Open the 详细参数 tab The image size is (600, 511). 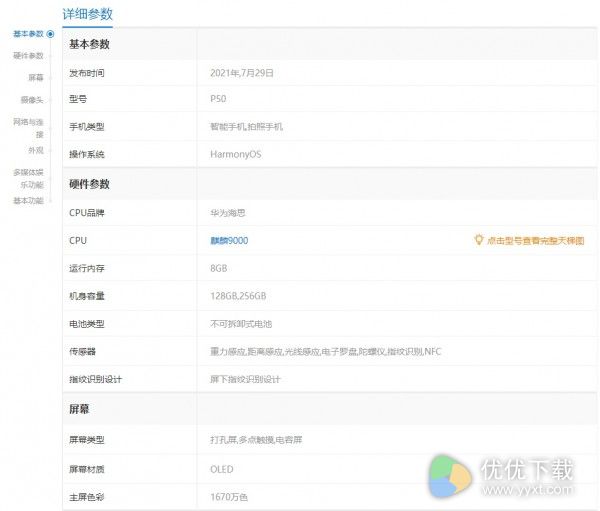(87, 15)
